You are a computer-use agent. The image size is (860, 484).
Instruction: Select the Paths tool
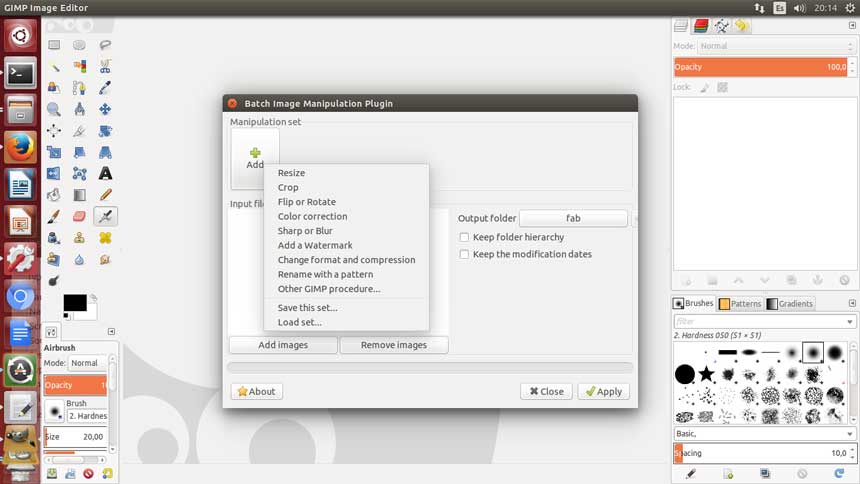pos(80,88)
